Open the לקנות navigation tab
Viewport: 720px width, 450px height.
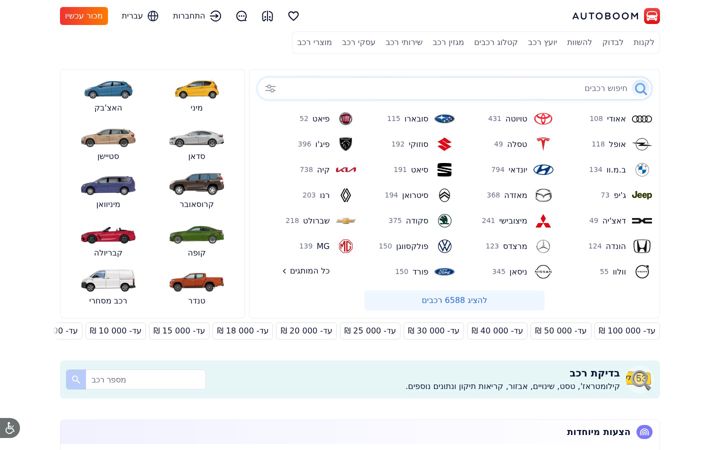(x=643, y=42)
